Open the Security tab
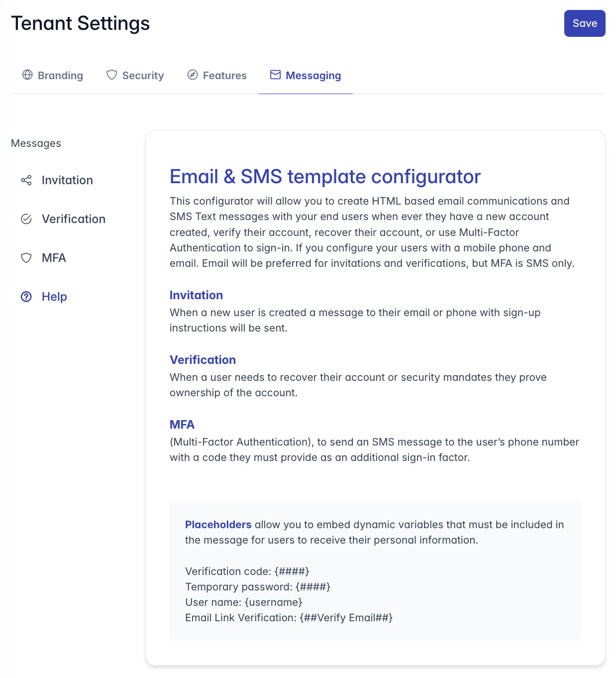This screenshot has width=616, height=678. click(135, 75)
